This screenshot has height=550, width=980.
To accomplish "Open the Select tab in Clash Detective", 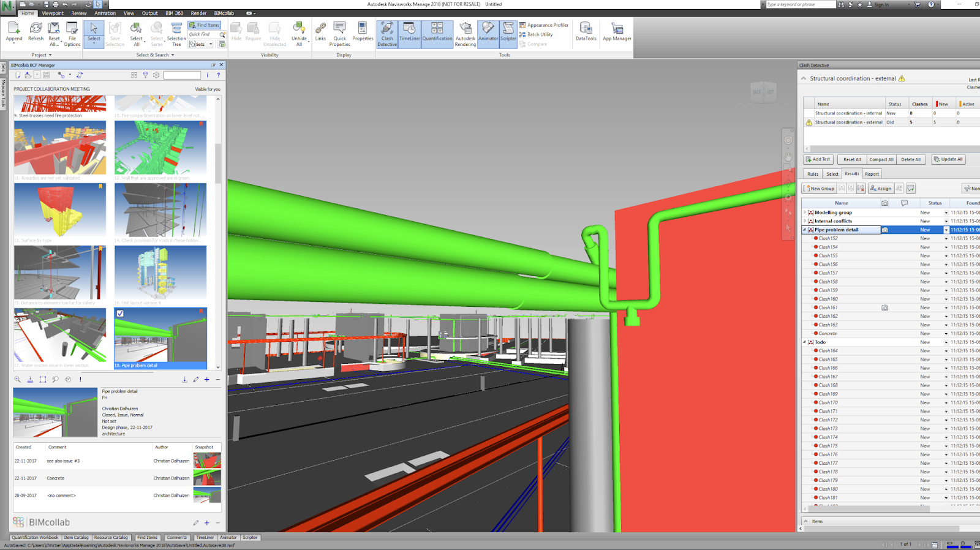I will (832, 174).
